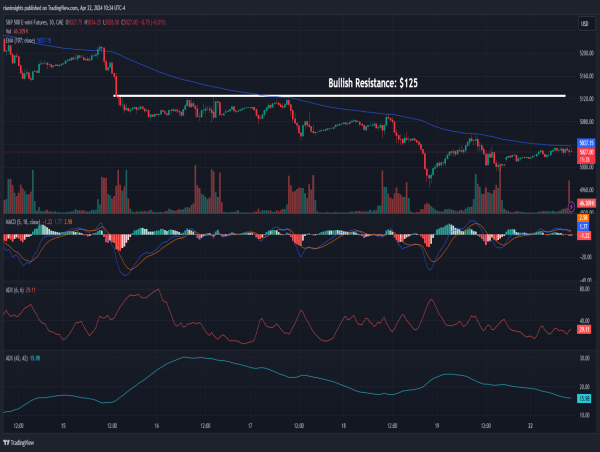Click the 22 date label on time axis
Image resolution: width=600 pixels, height=452 pixels.
pos(530,426)
